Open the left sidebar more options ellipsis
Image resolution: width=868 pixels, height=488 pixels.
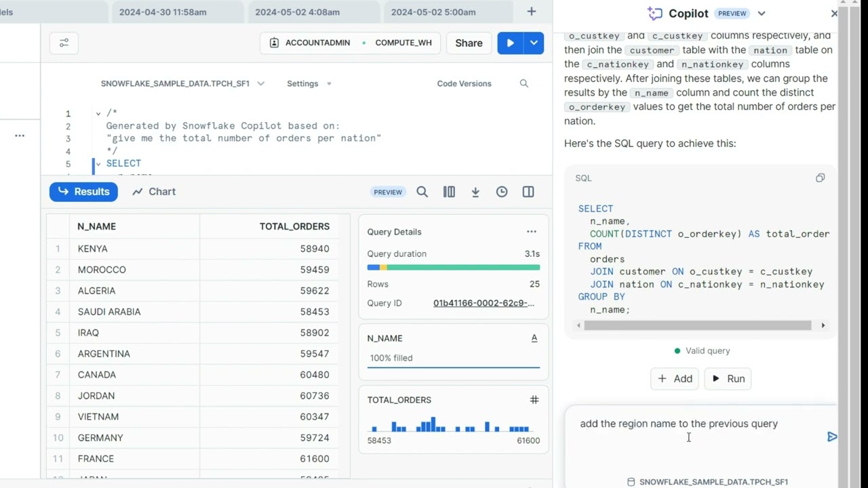point(20,136)
